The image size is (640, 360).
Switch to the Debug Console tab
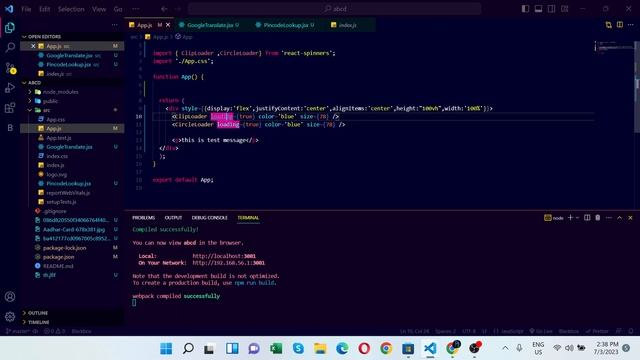209,218
